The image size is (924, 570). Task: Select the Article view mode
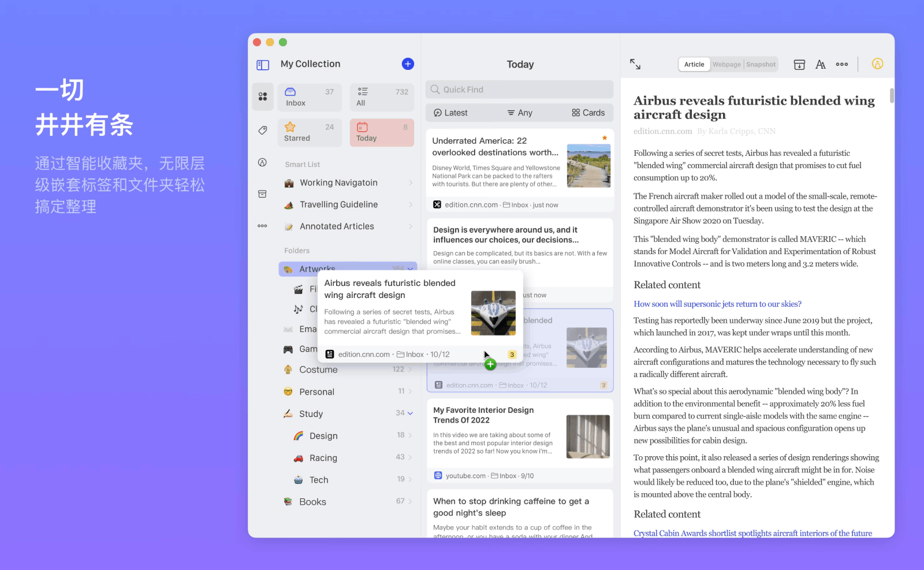click(694, 65)
